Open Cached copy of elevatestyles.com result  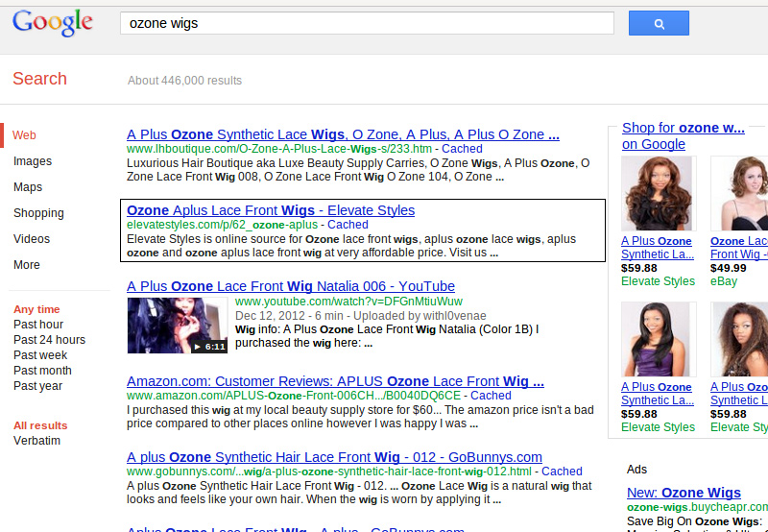[348, 225]
